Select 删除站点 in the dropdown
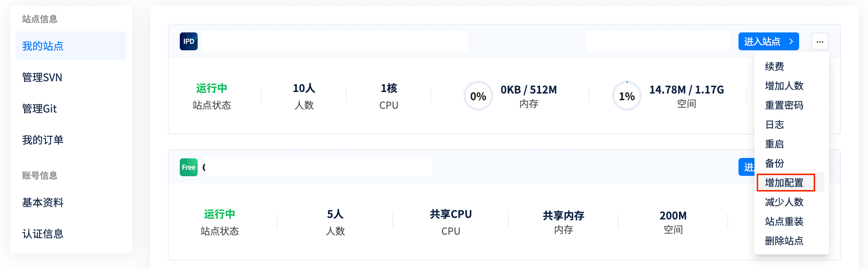Image resolution: width=868 pixels, height=269 pixels. (784, 241)
